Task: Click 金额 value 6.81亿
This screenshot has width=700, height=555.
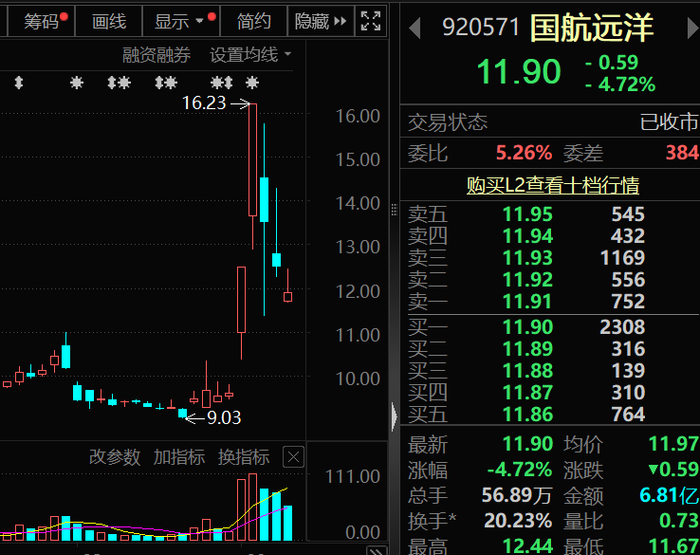Action: point(669,495)
